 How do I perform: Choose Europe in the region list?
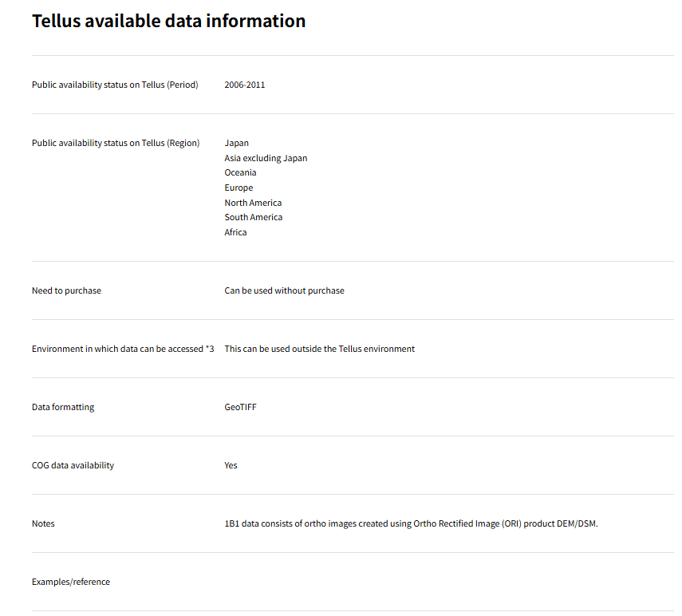click(239, 188)
